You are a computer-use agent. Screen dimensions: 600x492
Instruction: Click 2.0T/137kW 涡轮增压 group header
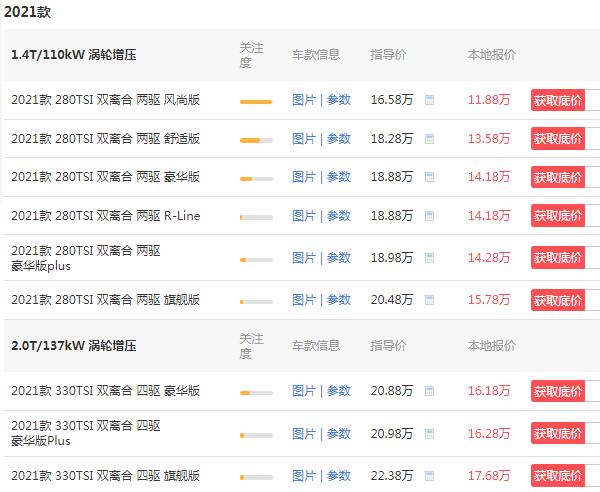pos(74,345)
